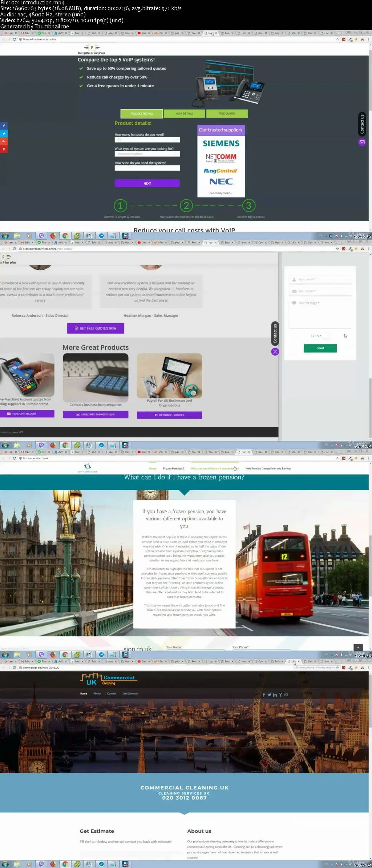Open Viber from taskbar below VoIP frame
Image resolution: width=372 pixels, height=868 pixels.
[x=41, y=236]
